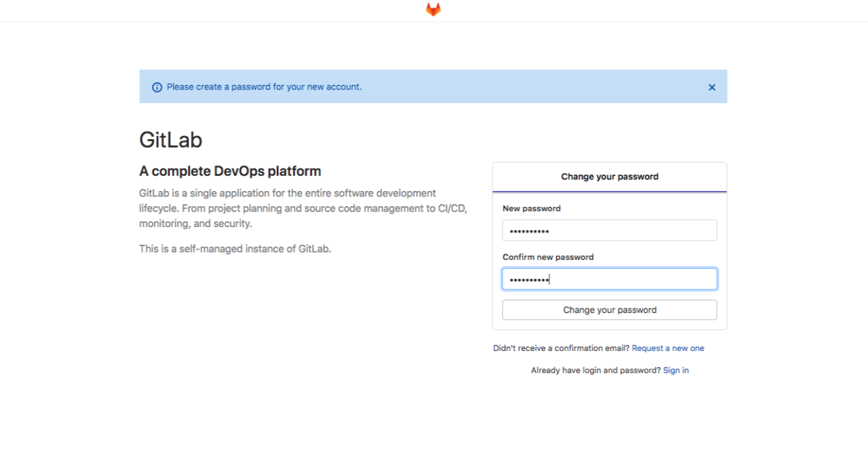This screenshot has height=451, width=868.
Task: Follow the Sign in link
Action: click(676, 370)
